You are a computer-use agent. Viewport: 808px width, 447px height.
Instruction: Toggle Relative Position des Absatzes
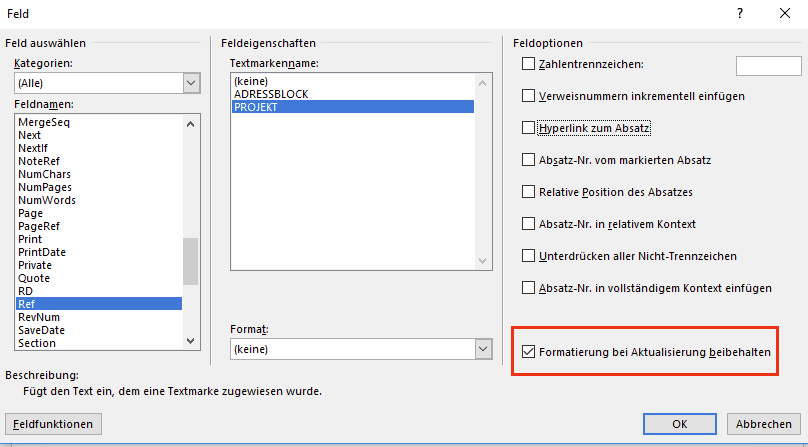point(529,192)
